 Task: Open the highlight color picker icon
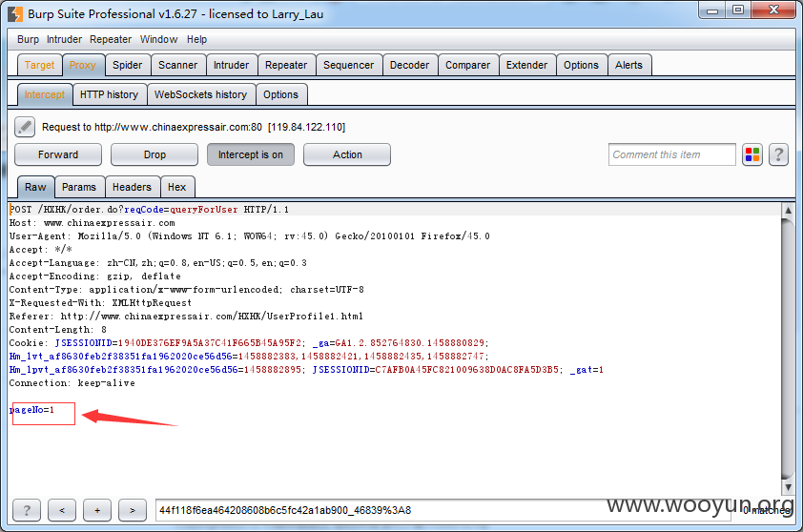pyautogui.click(x=752, y=154)
